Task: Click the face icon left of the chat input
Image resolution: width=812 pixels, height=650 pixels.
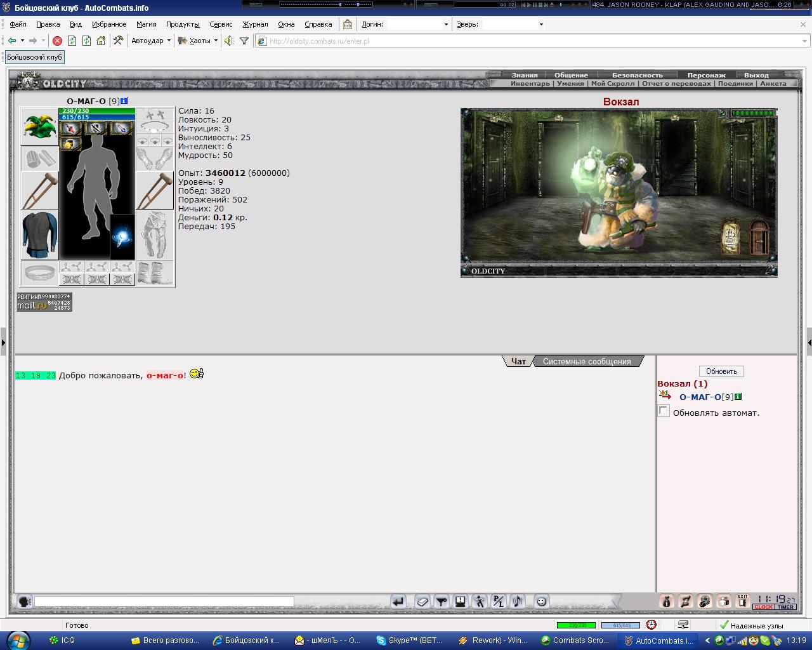Action: point(25,600)
